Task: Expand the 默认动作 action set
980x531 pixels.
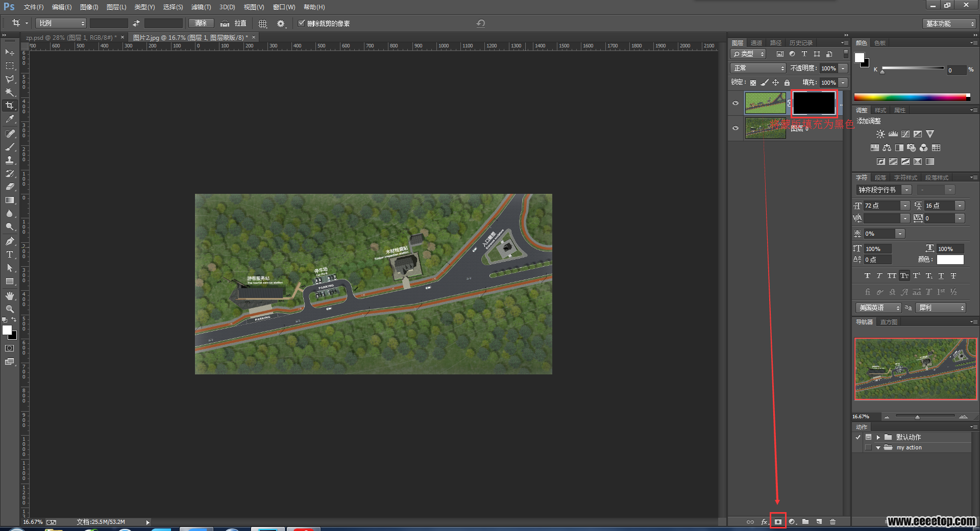Action: [878, 437]
